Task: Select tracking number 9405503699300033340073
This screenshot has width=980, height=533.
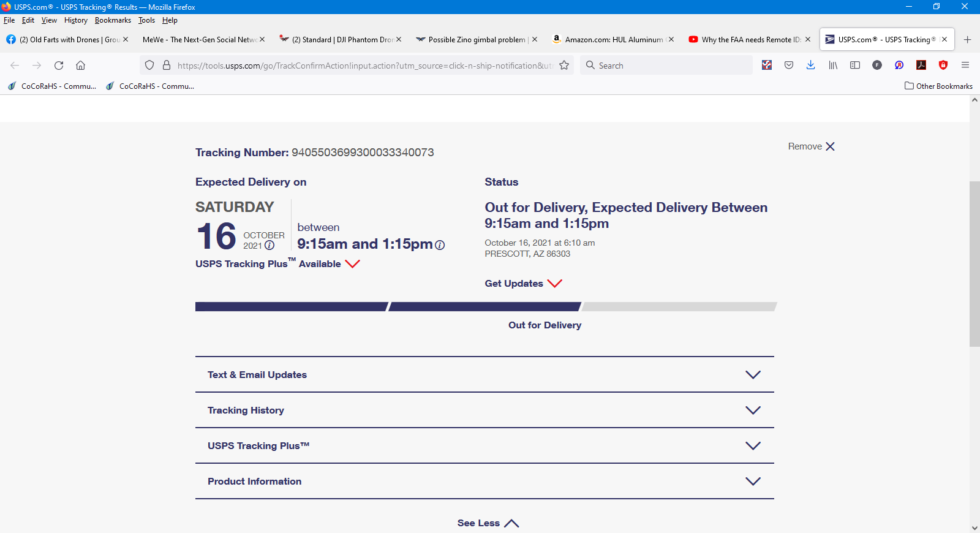Action: (x=363, y=153)
